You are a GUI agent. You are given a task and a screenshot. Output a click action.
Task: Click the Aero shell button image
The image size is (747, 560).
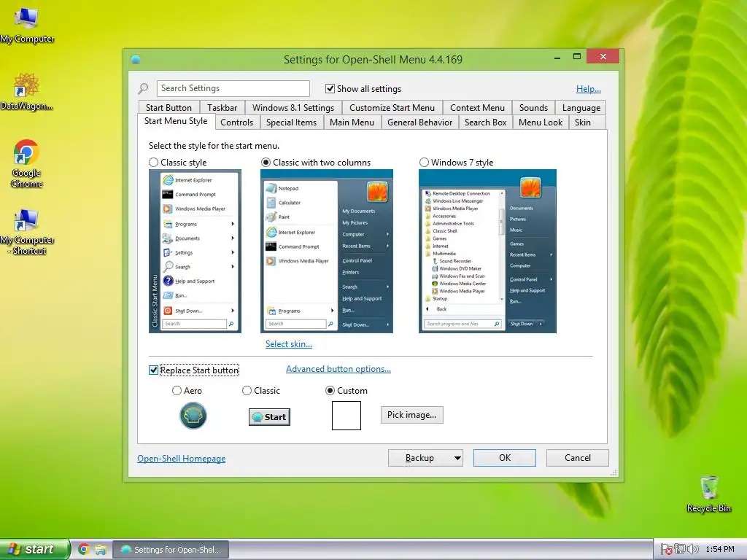point(193,415)
